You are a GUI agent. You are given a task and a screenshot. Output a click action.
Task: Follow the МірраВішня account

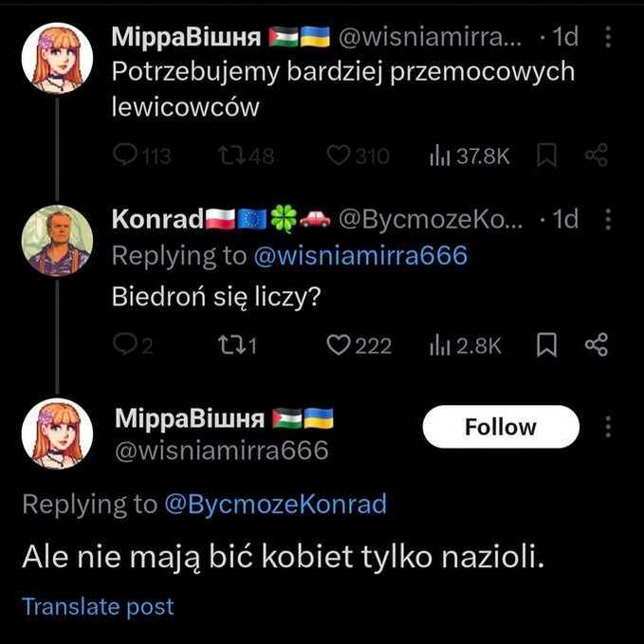501,426
